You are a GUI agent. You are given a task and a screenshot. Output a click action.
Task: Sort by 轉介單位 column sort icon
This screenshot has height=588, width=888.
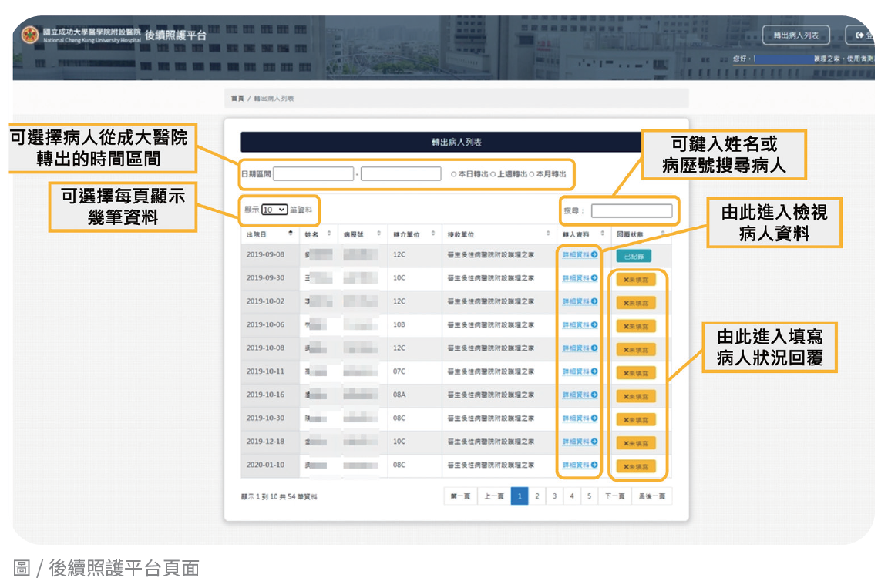click(x=432, y=234)
